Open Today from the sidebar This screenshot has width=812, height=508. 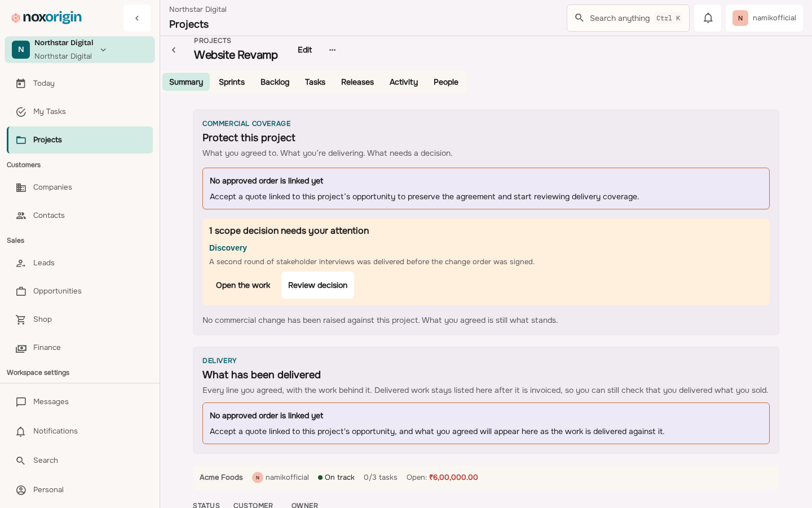(x=80, y=84)
